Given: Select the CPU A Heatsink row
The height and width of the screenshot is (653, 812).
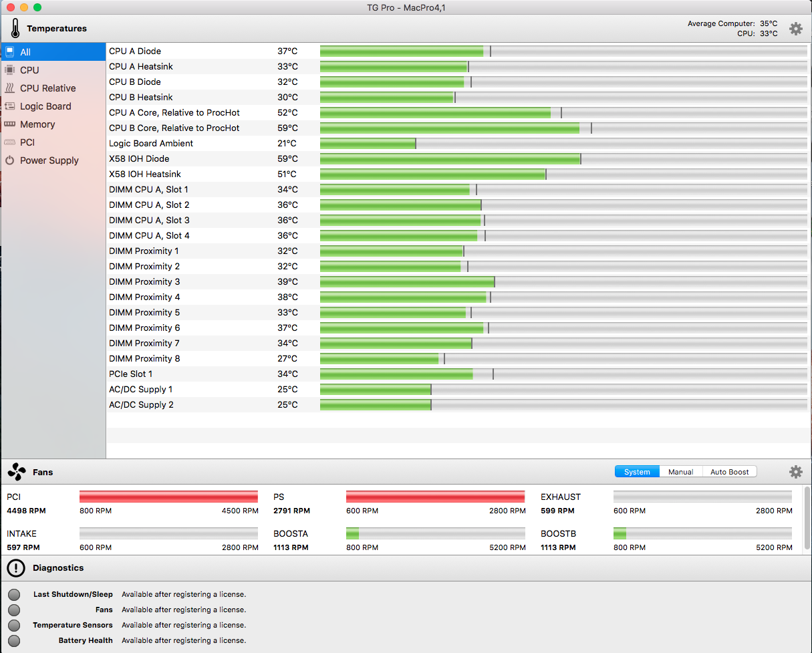Looking at the screenshot, I should (458, 66).
